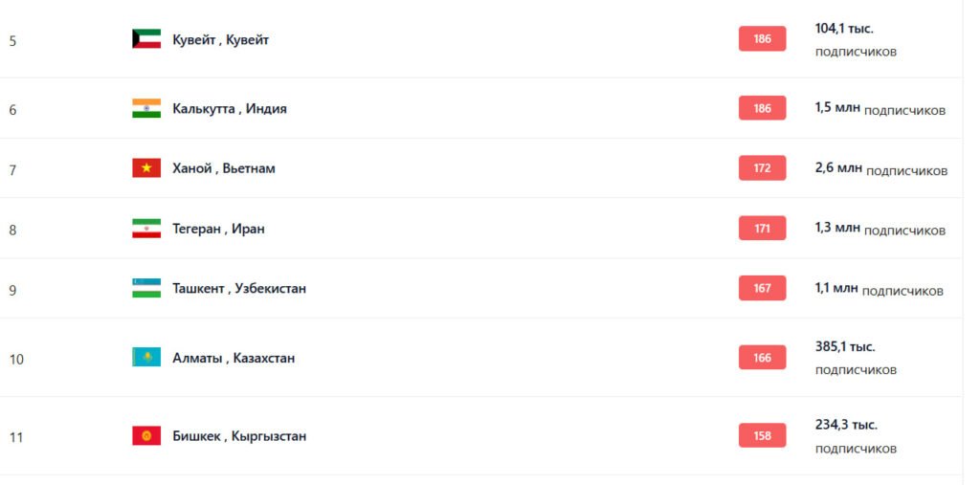
Task: Open the Калькутта, Индия city link
Action: click(229, 109)
